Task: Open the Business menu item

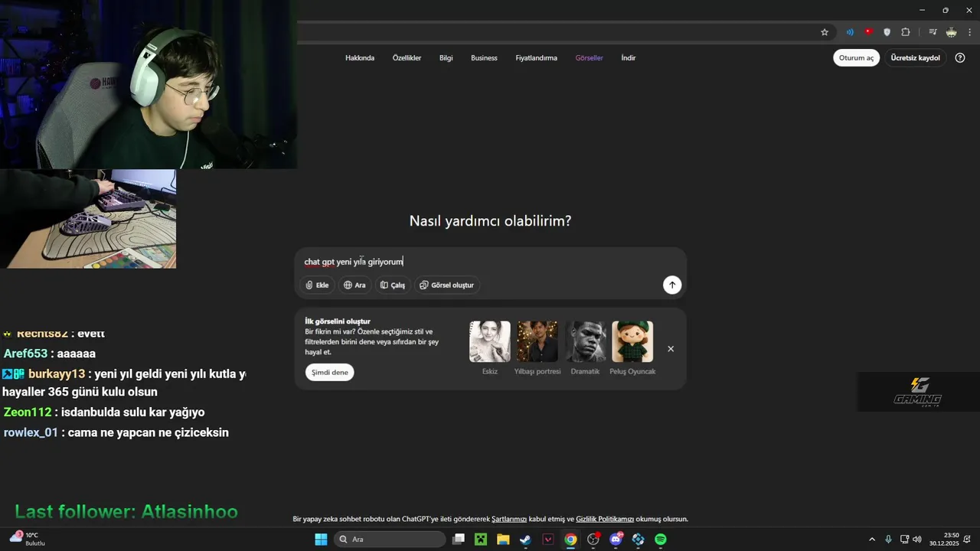Action: tap(484, 58)
